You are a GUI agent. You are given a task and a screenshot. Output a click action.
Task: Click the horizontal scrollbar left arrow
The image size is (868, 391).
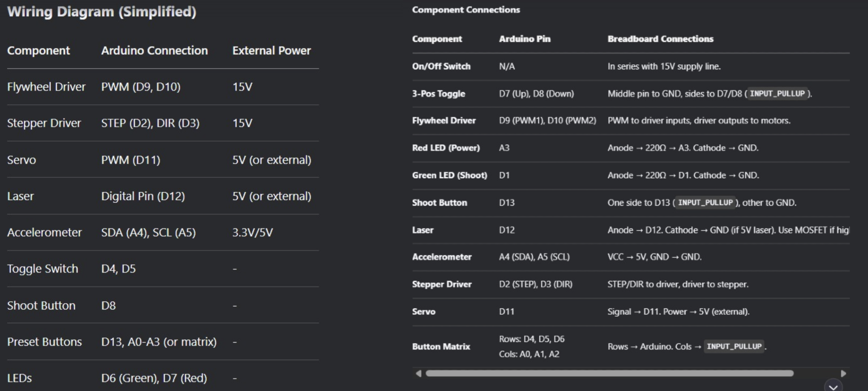click(x=418, y=374)
